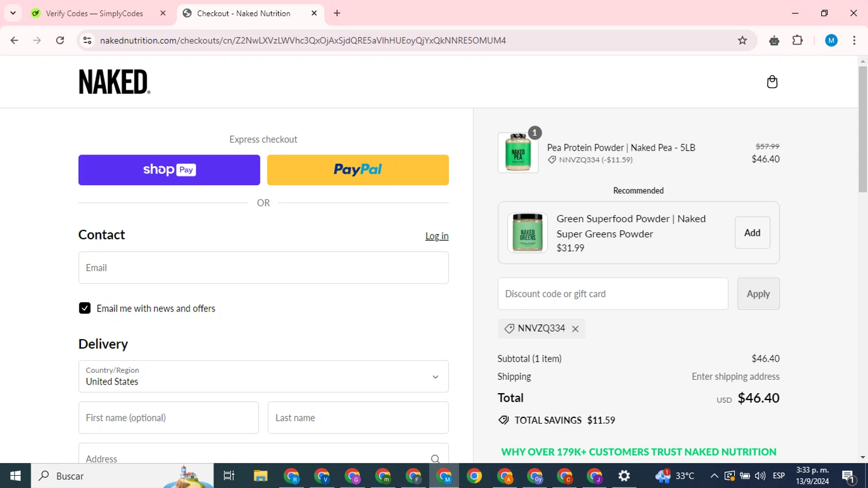
Task: Expand the Country/Region dropdown
Action: [x=263, y=376]
